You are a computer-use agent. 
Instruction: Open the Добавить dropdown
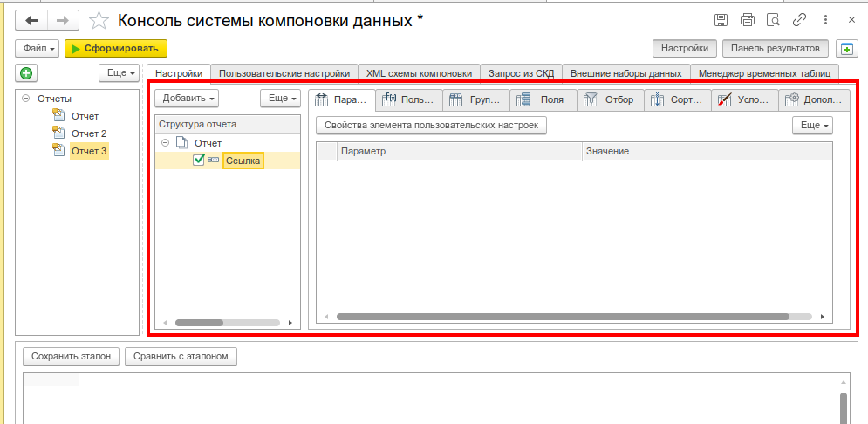pos(187,98)
